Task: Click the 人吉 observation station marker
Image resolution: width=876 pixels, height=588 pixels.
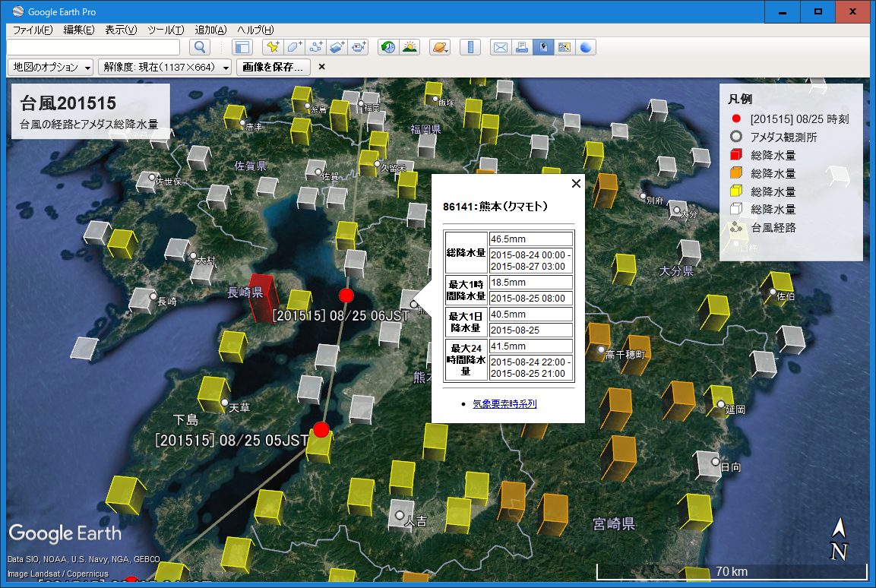Action: coord(400,515)
